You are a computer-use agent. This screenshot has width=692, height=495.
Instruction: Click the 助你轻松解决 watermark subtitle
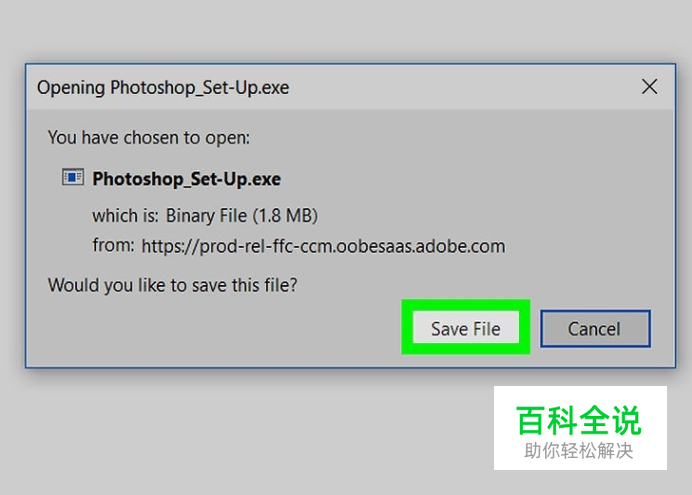579,451
